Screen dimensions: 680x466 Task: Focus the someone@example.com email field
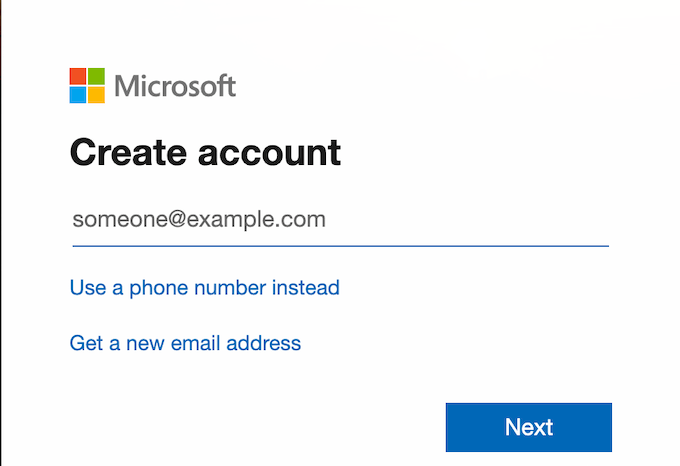[340, 220]
